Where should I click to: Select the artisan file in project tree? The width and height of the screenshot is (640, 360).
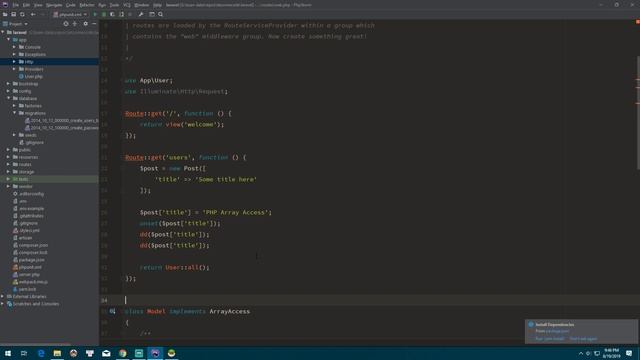(x=25, y=238)
